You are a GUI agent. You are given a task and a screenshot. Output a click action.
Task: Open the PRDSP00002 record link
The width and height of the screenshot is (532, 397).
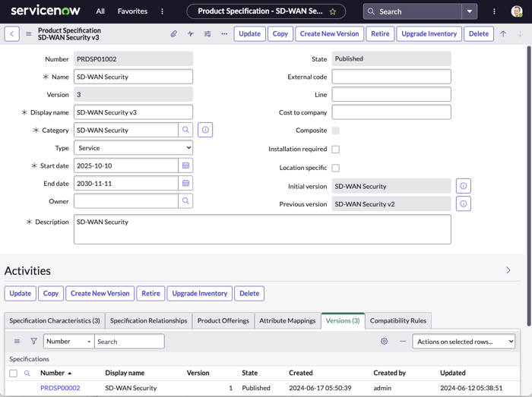pyautogui.click(x=60, y=388)
